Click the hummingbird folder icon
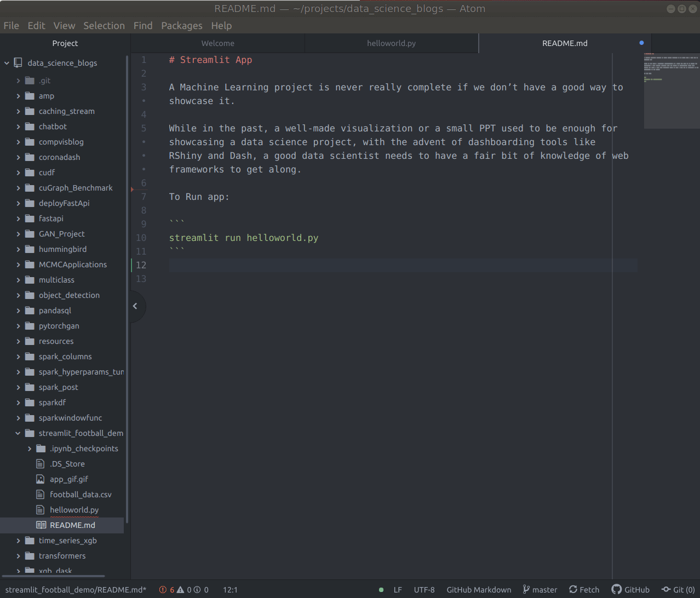Viewport: 700px width, 598px height. (x=30, y=249)
